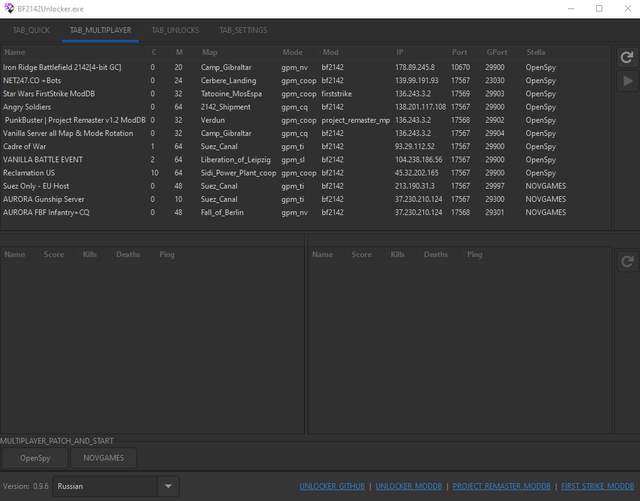
Task: Click the project_remaster_mp mod cell
Action: (356, 120)
